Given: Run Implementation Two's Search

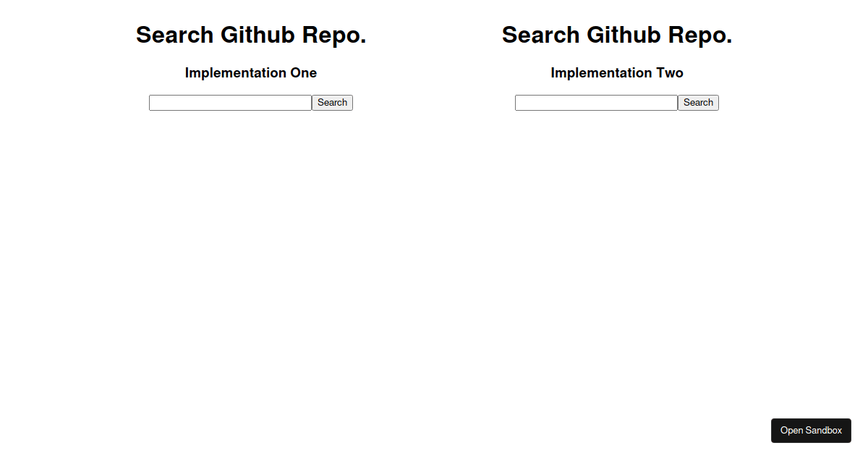Looking at the screenshot, I should pos(698,103).
